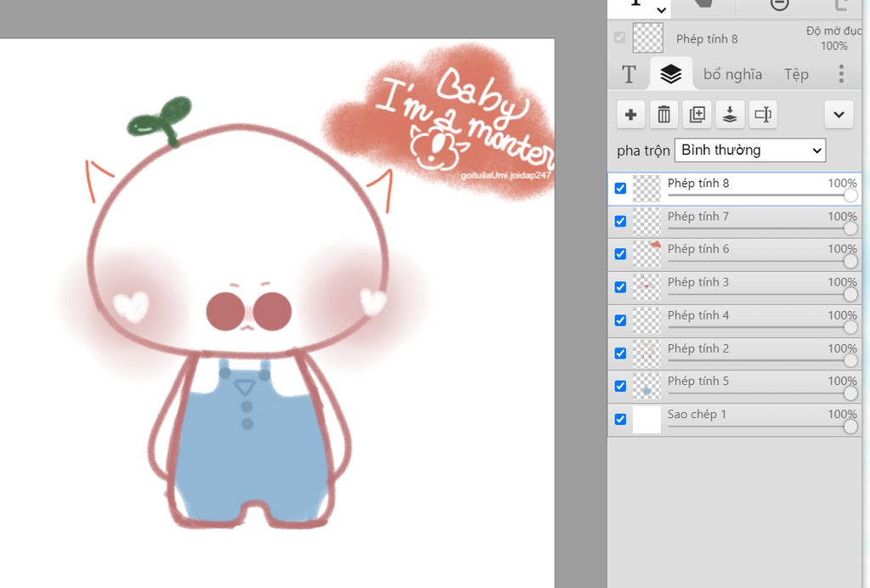Image resolution: width=870 pixels, height=588 pixels.
Task: Toggle visibility checkbox of Phép tính 8
Action: [x=620, y=188]
